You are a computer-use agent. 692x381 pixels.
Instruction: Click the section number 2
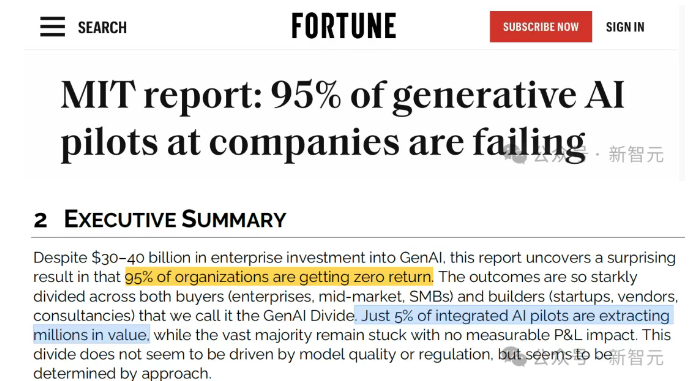[x=40, y=220]
